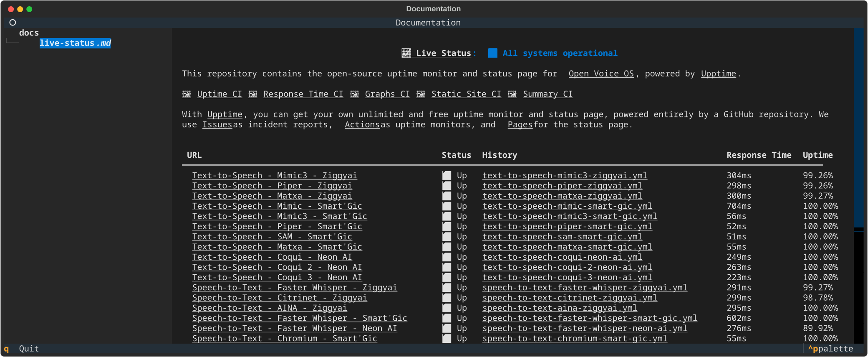This screenshot has height=357, width=868.
Task: Click the status icon in the Matxa - Ziggyai row
Action: [447, 196]
